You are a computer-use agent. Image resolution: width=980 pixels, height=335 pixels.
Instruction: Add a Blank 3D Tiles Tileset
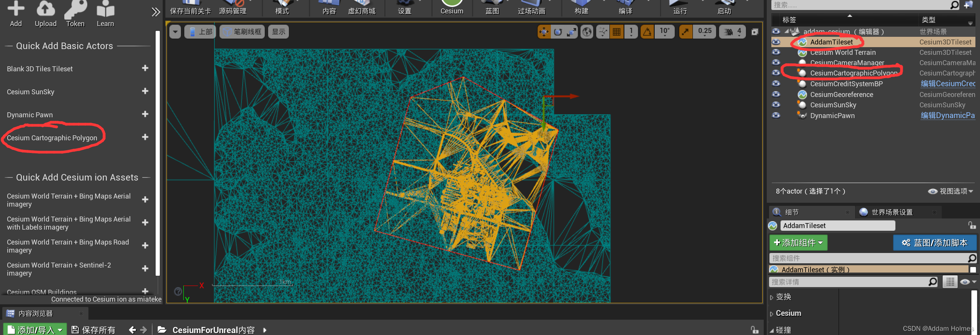[x=145, y=68]
